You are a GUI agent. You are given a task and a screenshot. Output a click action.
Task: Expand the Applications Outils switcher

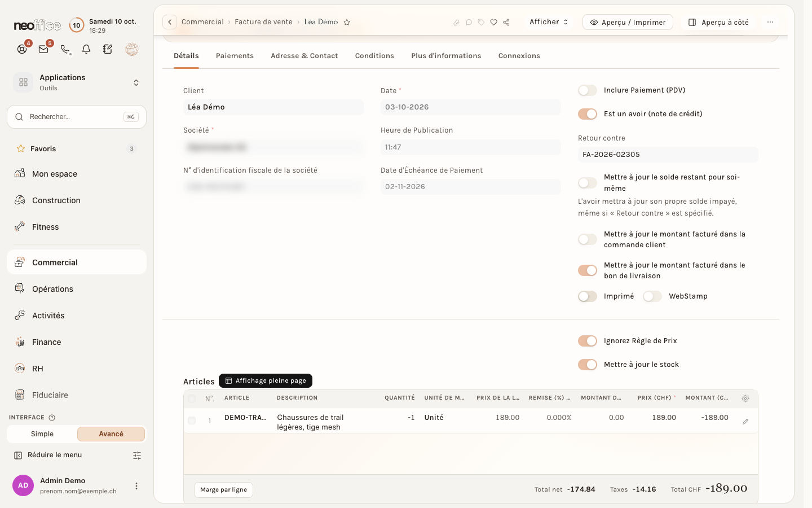pyautogui.click(x=77, y=82)
